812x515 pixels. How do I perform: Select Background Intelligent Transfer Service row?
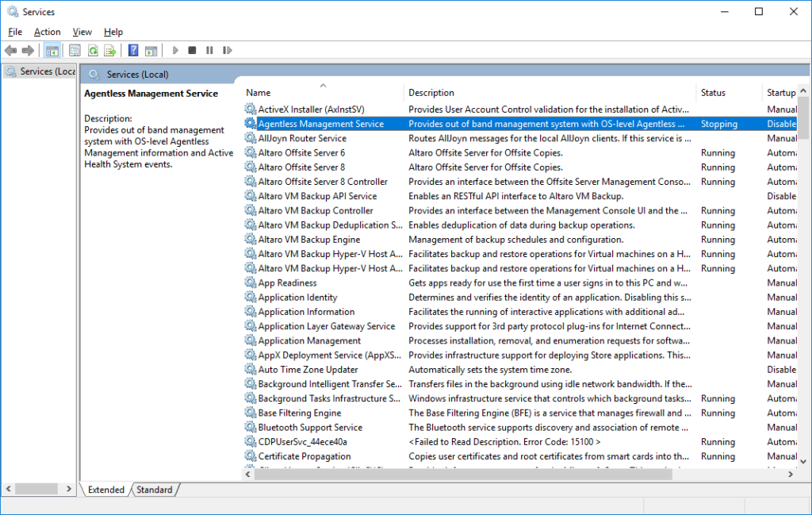pyautogui.click(x=520, y=384)
